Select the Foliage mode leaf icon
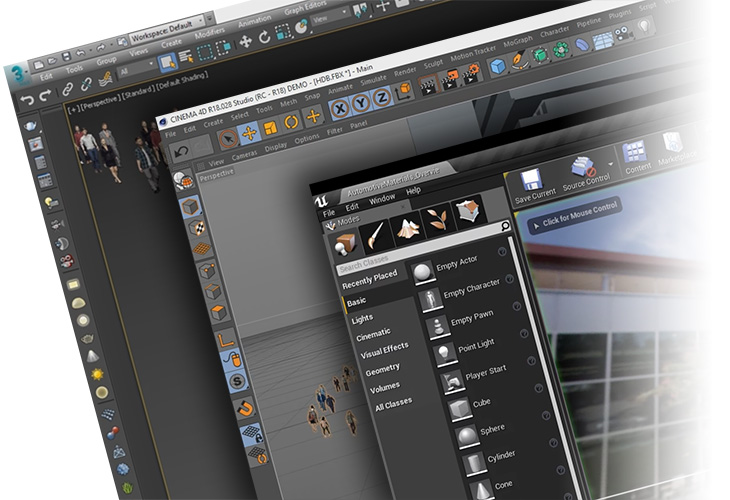 point(438,222)
